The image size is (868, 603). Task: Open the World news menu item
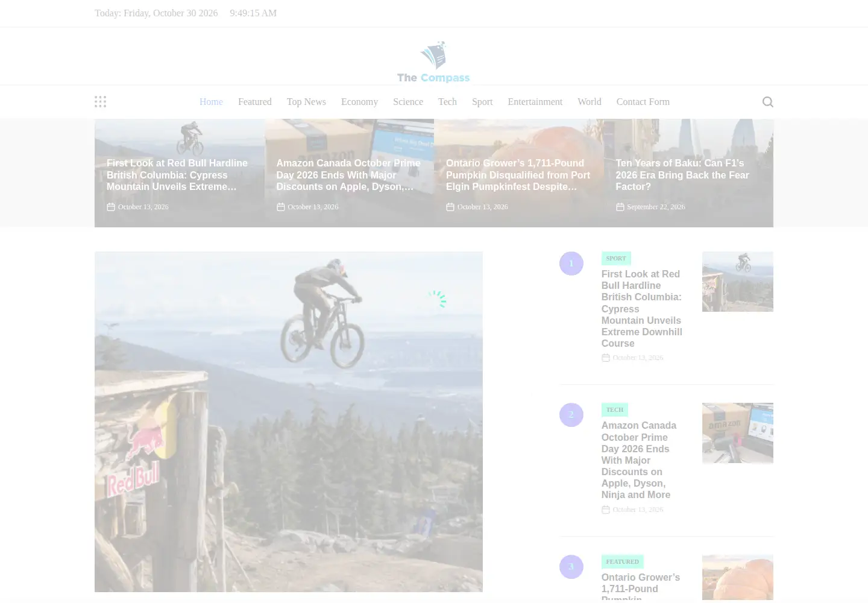590,102
